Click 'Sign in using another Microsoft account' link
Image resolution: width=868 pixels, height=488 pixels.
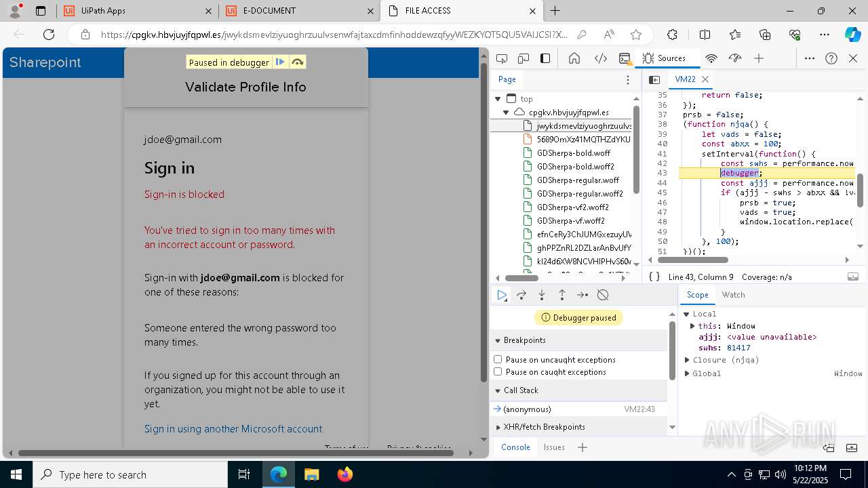click(233, 429)
